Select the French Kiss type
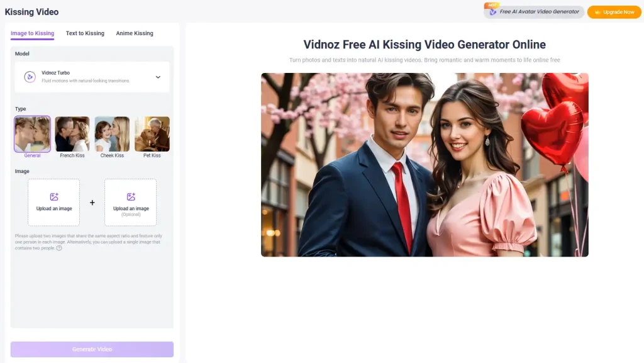 (72, 133)
